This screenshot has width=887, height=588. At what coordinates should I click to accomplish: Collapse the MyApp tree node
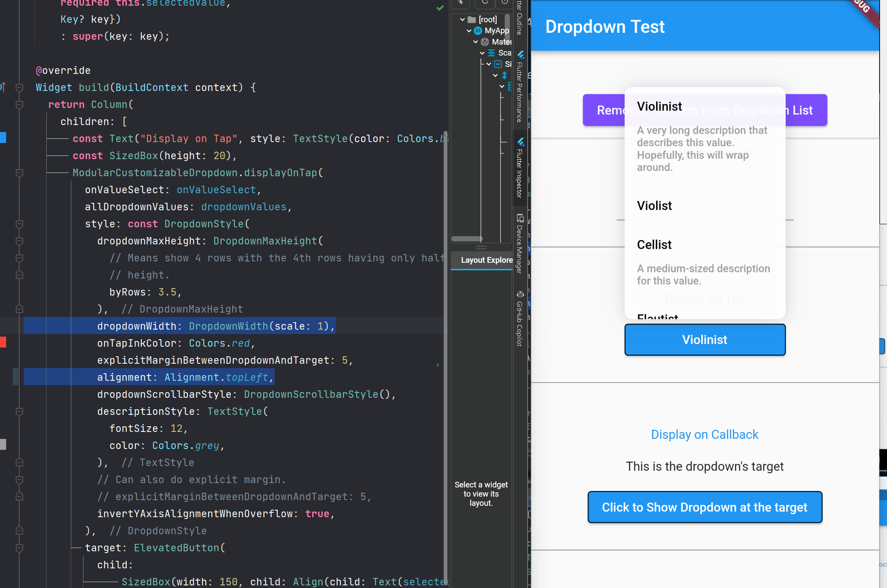click(x=469, y=31)
